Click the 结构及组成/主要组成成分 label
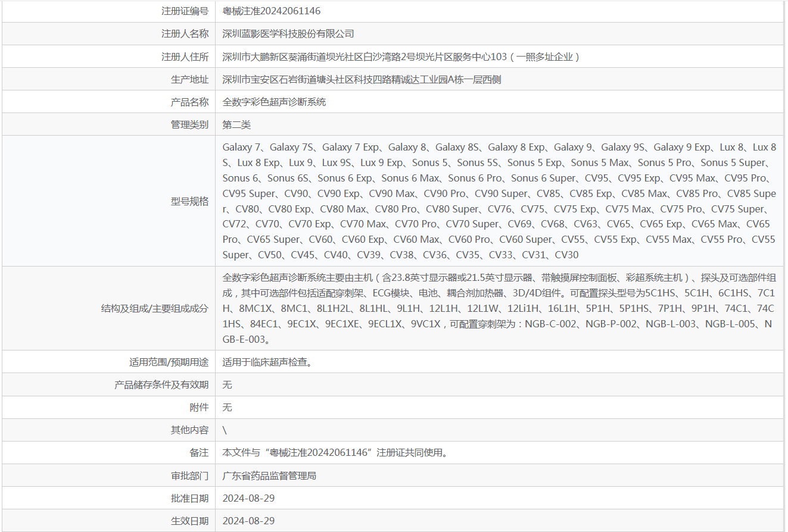788x532 pixels. pyautogui.click(x=155, y=308)
